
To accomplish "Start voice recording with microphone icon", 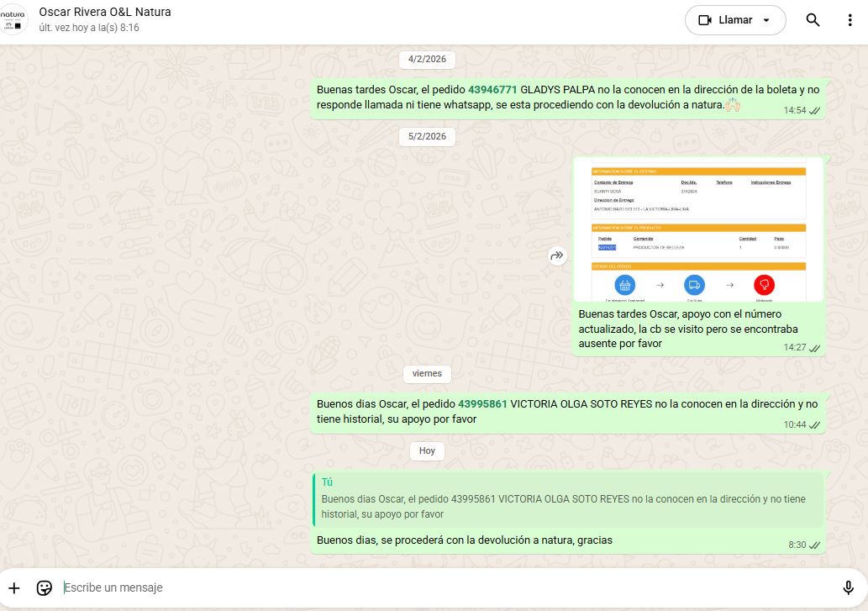I will [848, 587].
